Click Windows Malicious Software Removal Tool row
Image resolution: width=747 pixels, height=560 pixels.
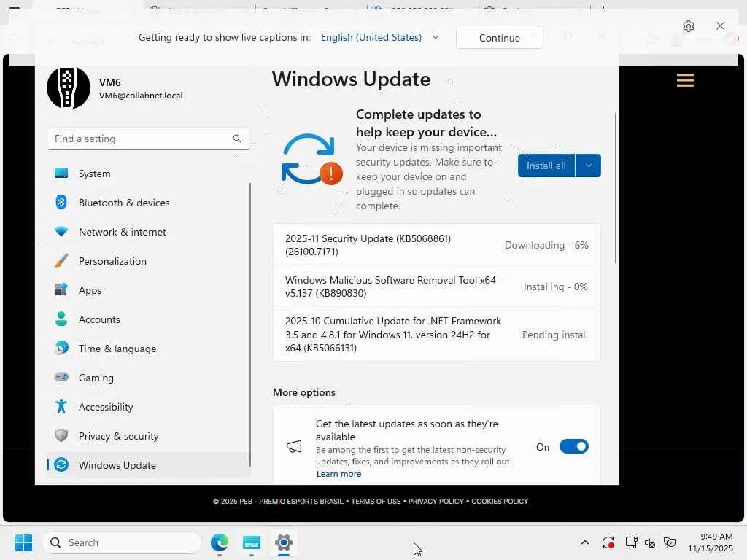436,287
